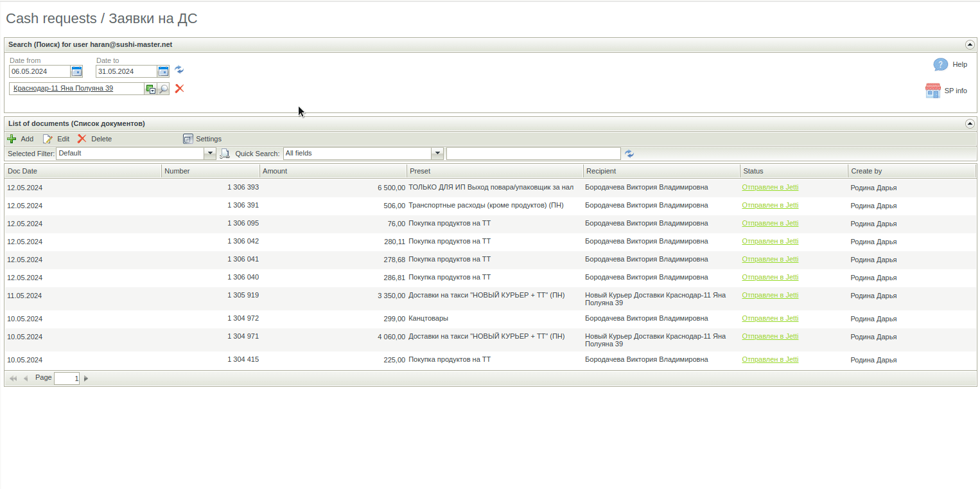
Task: Refresh the date range search
Action: [x=179, y=70]
